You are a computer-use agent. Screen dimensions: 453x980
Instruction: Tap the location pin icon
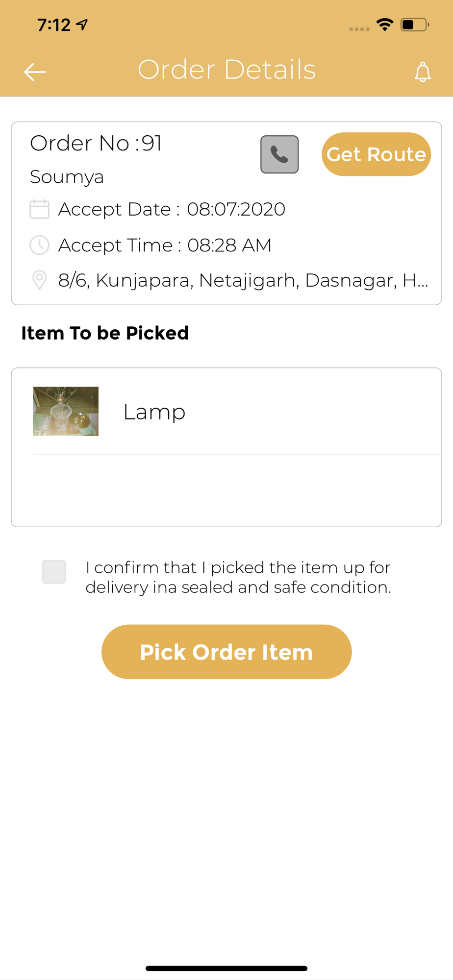pos(39,280)
